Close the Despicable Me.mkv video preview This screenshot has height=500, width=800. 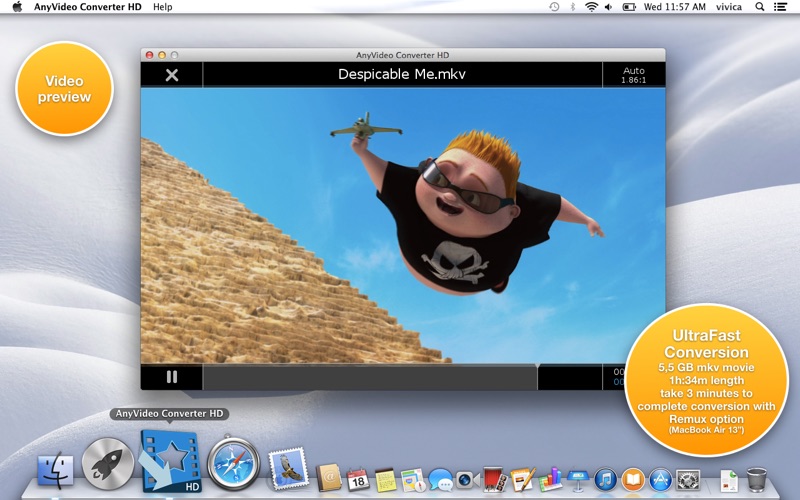tap(172, 75)
